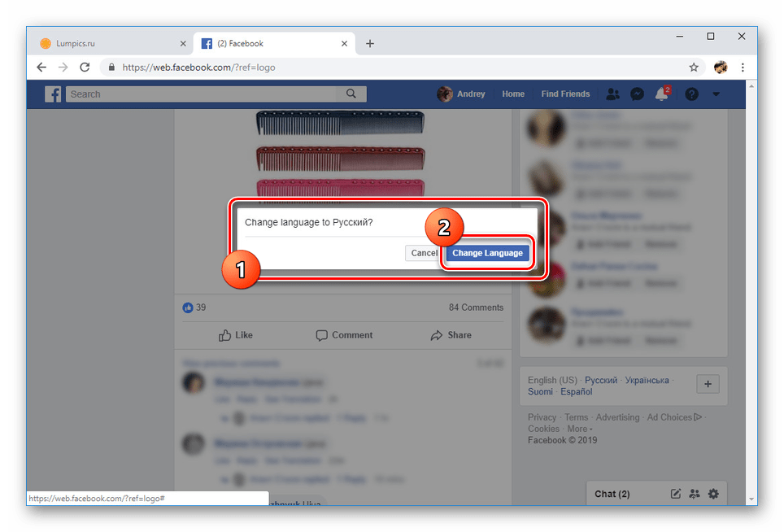784x532 pixels.
Task: Select Suomi language link
Action: click(540, 391)
